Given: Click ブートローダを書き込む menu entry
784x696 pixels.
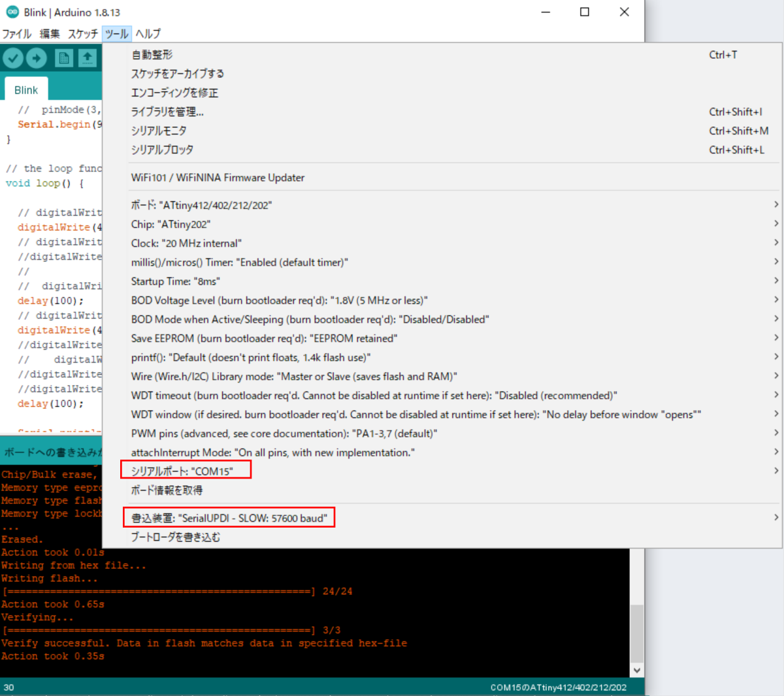Looking at the screenshot, I should (442, 537).
